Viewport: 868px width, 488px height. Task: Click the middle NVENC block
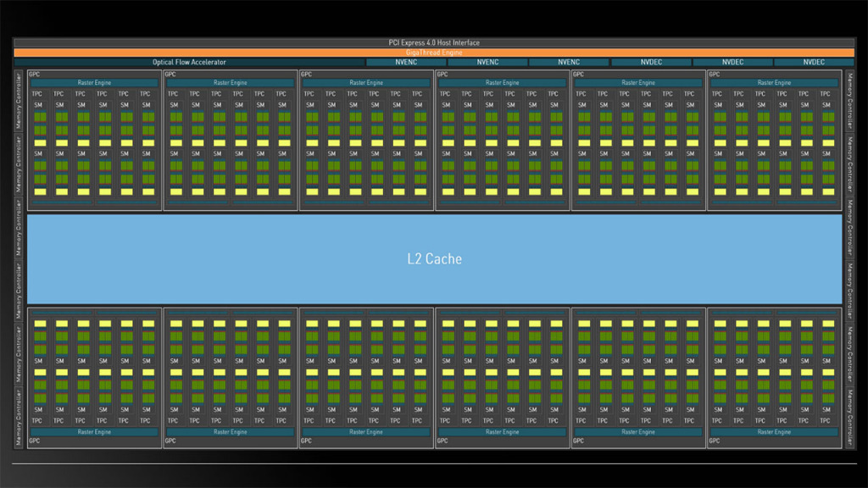[x=487, y=62]
